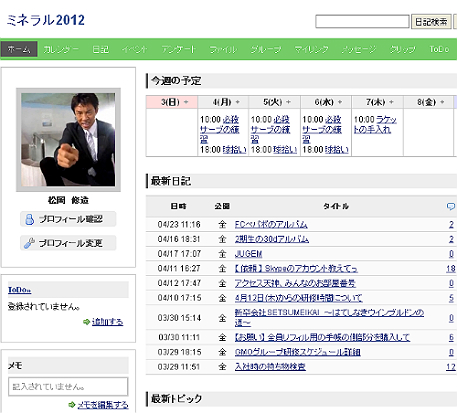This screenshot has width=457, height=413.
Task: Focus the diary search text field
Action: click(x=362, y=22)
